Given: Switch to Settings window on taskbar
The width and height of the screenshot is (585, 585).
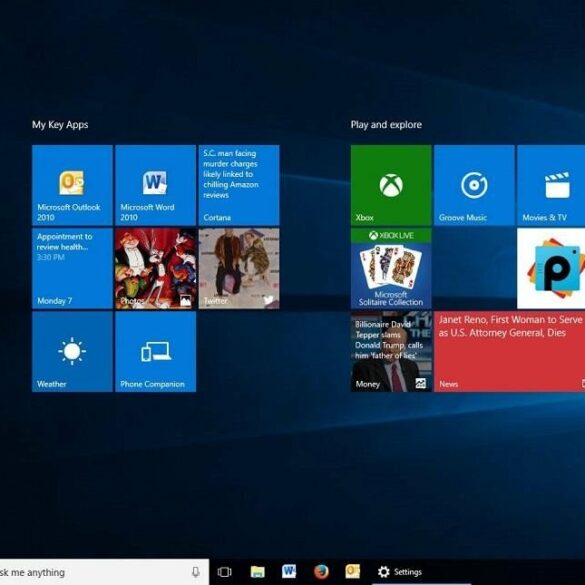Looking at the screenshot, I should click(422, 572).
